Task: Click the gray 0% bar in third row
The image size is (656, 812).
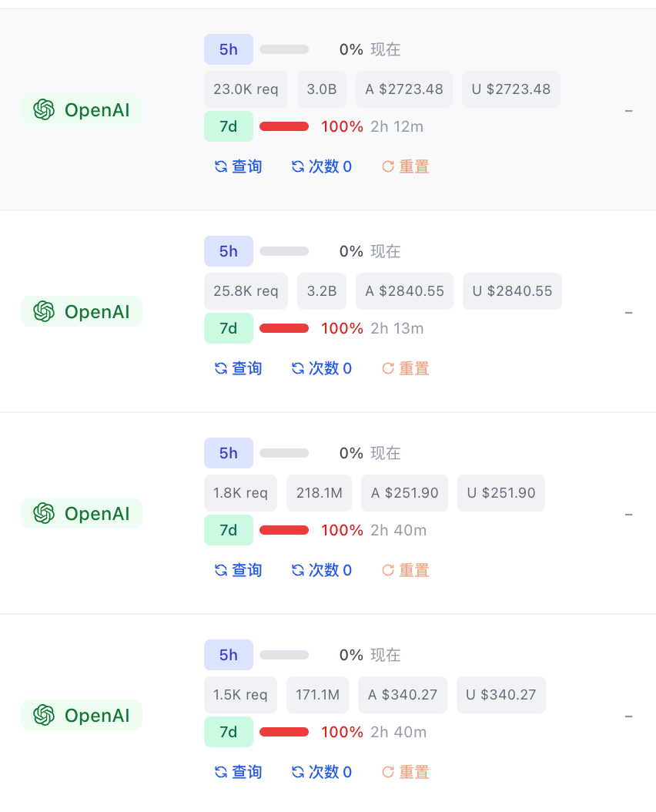Action: [284, 453]
